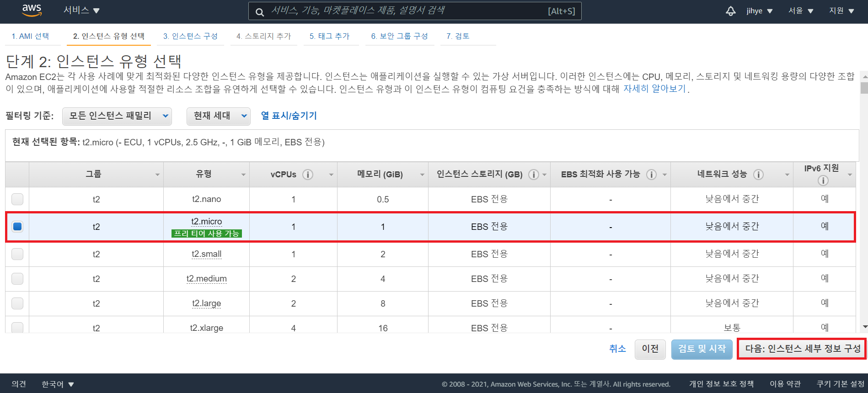Click the t2.nano type name
This screenshot has width=868, height=393.
207,199
